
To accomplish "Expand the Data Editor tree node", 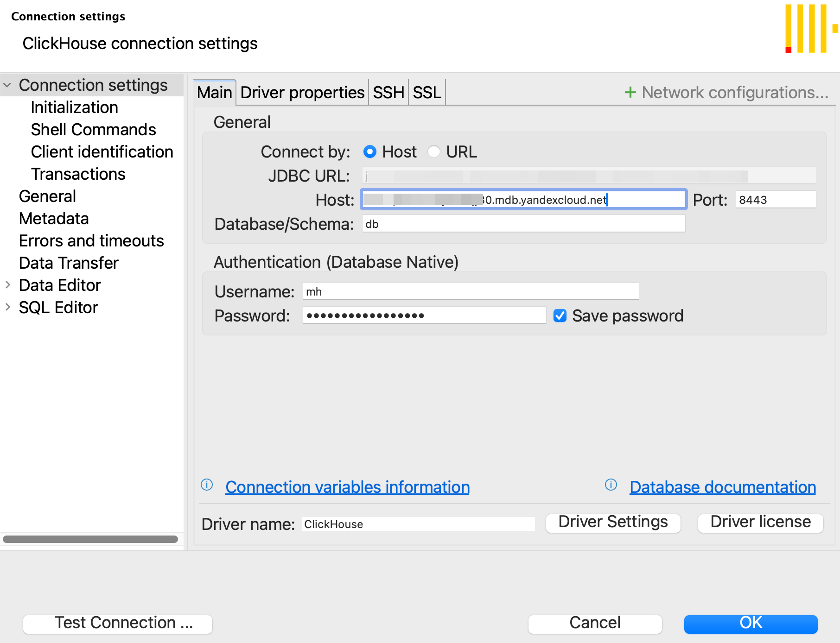I will (7, 285).
